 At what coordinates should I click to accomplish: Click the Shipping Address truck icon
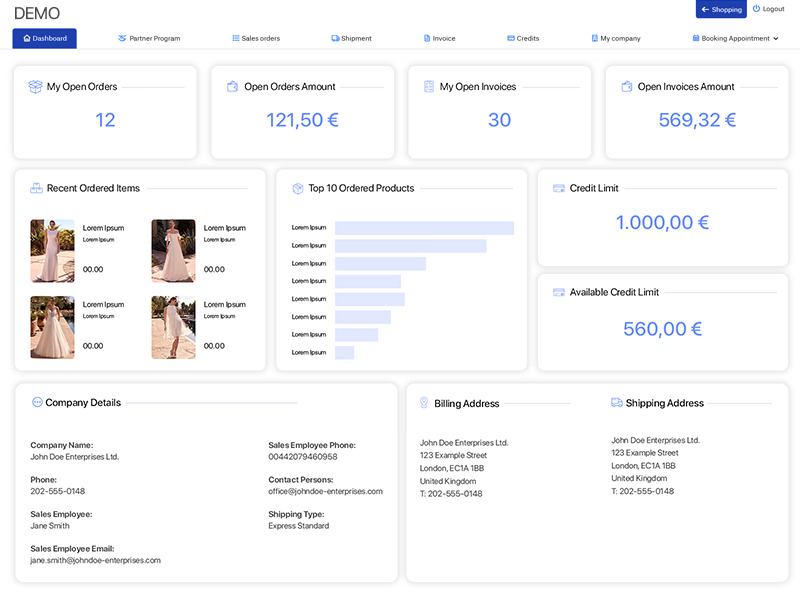617,403
